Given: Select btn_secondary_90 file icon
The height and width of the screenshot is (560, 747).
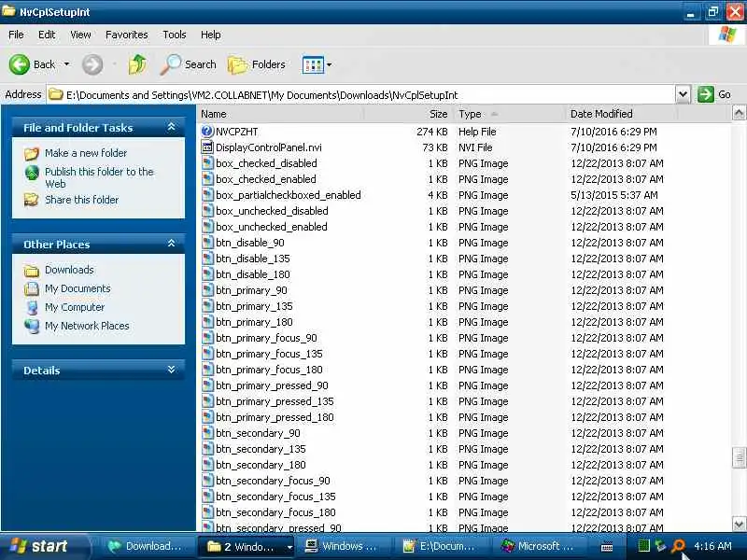Looking at the screenshot, I should point(207,433).
